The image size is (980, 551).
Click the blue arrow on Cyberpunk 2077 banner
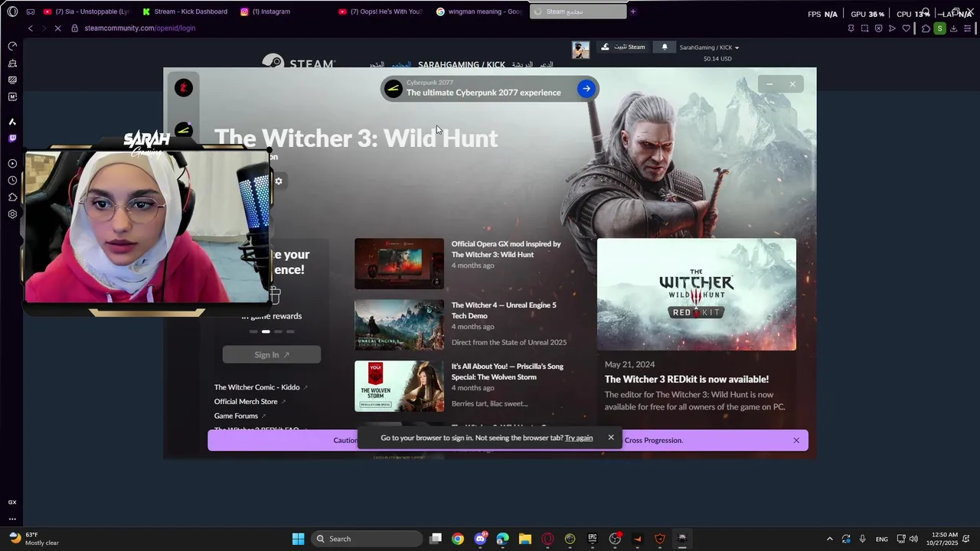tap(586, 89)
